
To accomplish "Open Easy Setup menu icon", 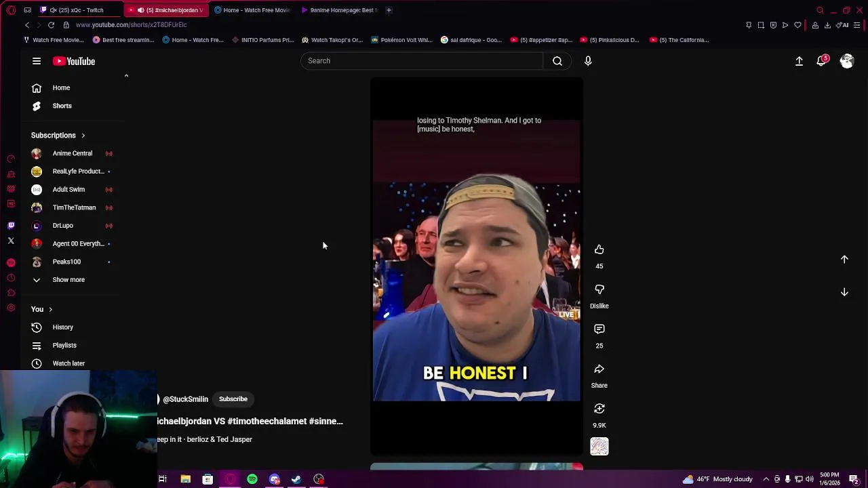I will 857,25.
